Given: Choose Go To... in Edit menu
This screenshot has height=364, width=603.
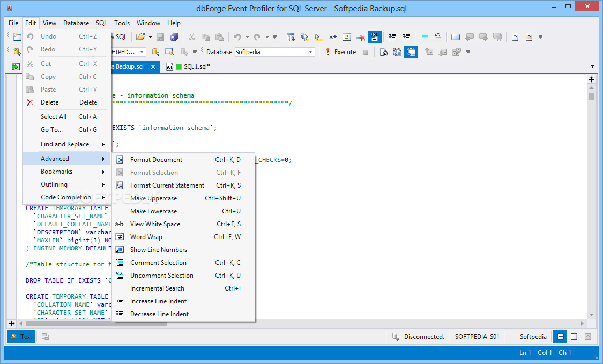Looking at the screenshot, I should pos(67,130).
